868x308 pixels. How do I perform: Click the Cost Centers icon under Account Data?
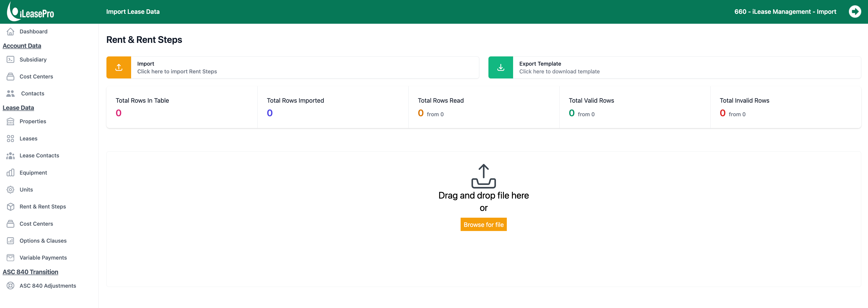10,77
